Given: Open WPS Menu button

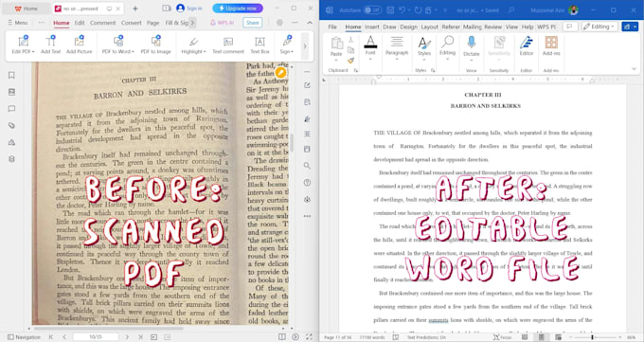Looking at the screenshot, I should point(18,23).
